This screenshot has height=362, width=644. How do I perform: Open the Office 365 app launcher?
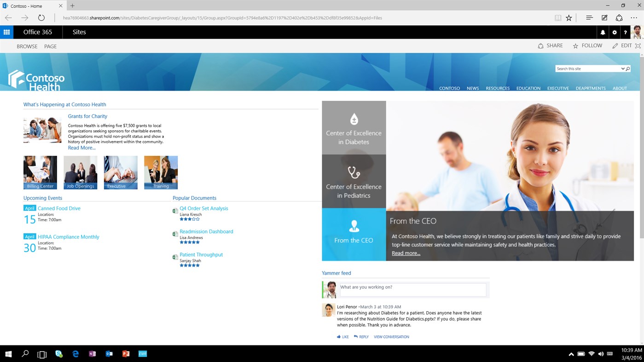6,32
